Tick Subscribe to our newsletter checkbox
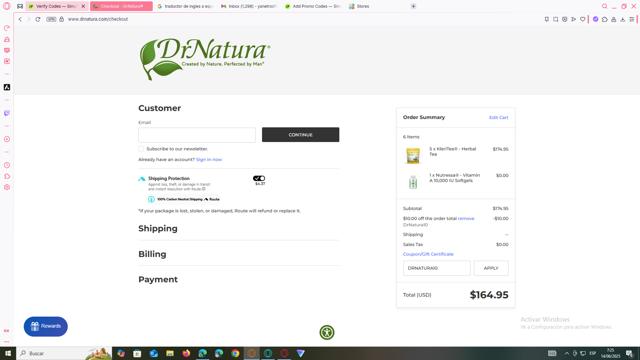This screenshot has height=360, width=640. [x=141, y=149]
